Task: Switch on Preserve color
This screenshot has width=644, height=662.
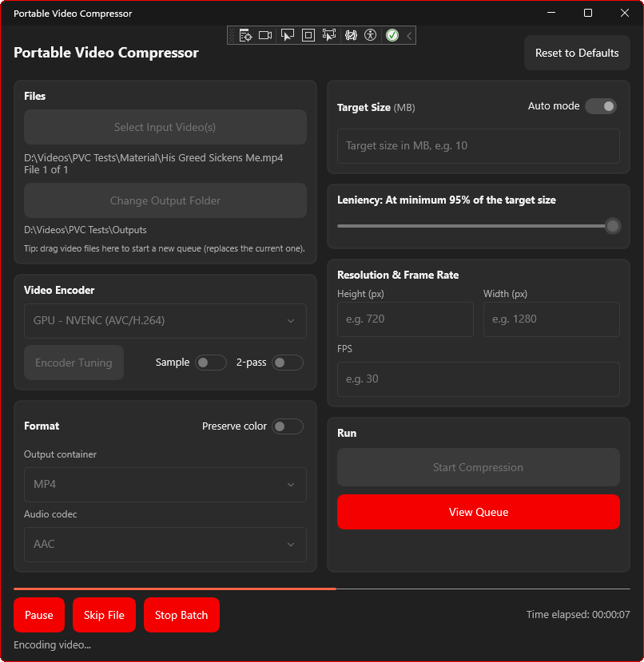Action: tap(288, 426)
